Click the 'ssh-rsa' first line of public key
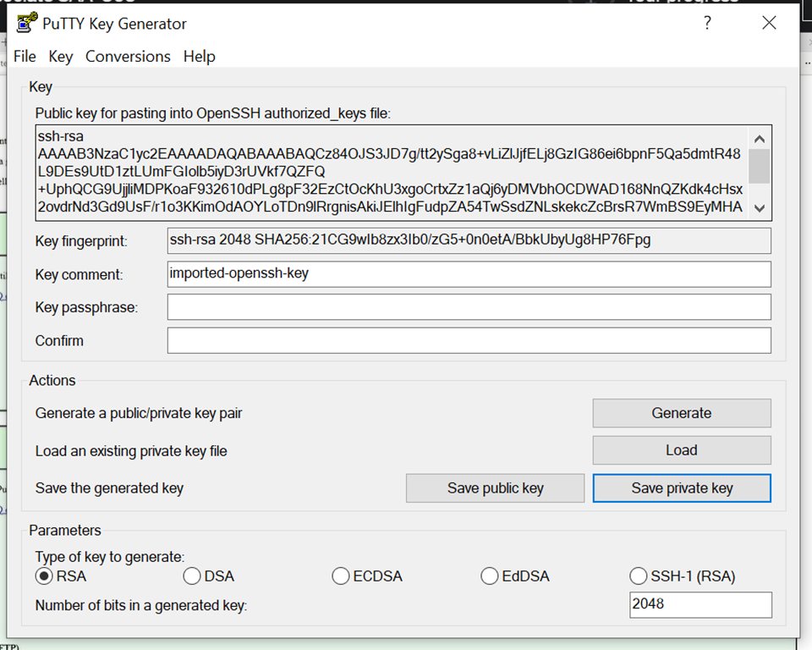The width and height of the screenshot is (812, 650). pos(61,136)
